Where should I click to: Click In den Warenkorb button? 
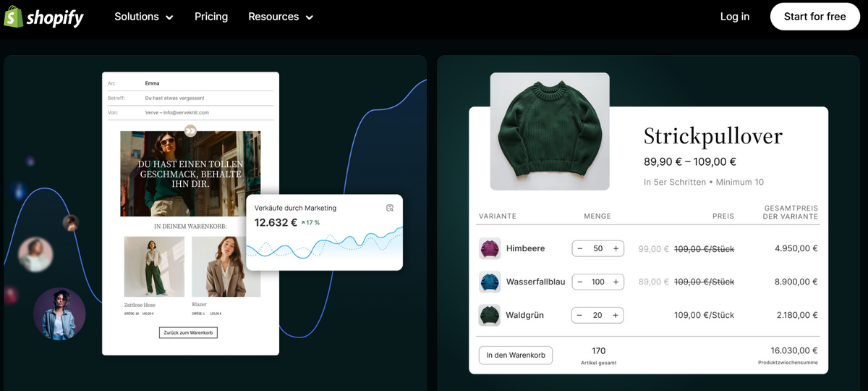coord(516,355)
